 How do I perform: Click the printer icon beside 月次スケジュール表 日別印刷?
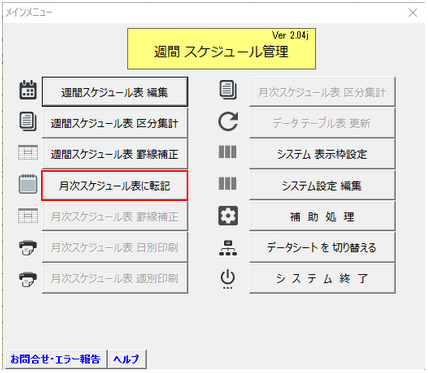click(28, 248)
